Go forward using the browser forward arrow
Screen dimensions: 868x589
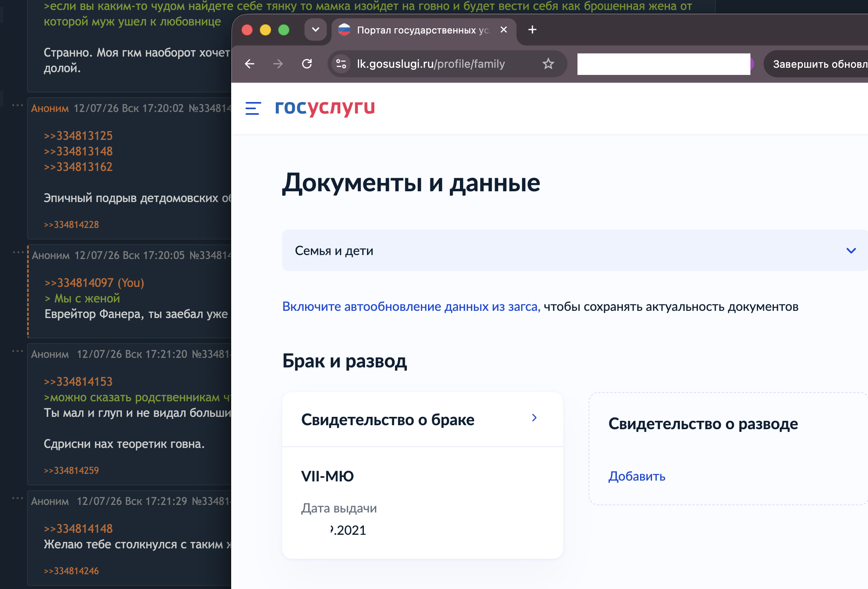pos(278,64)
